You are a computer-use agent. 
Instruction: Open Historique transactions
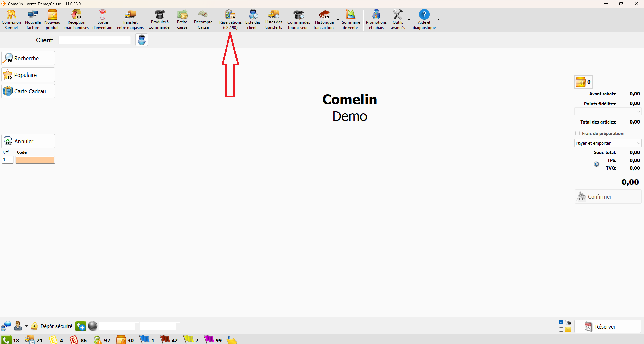tap(324, 19)
